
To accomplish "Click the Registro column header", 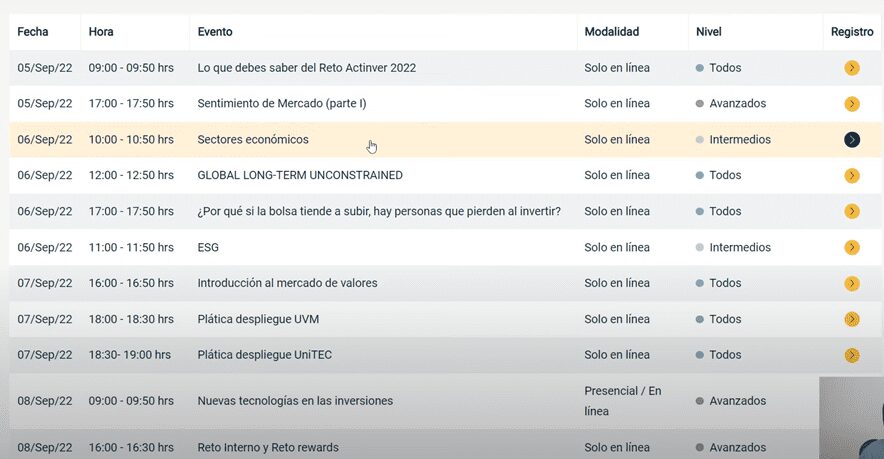I will 852,32.
